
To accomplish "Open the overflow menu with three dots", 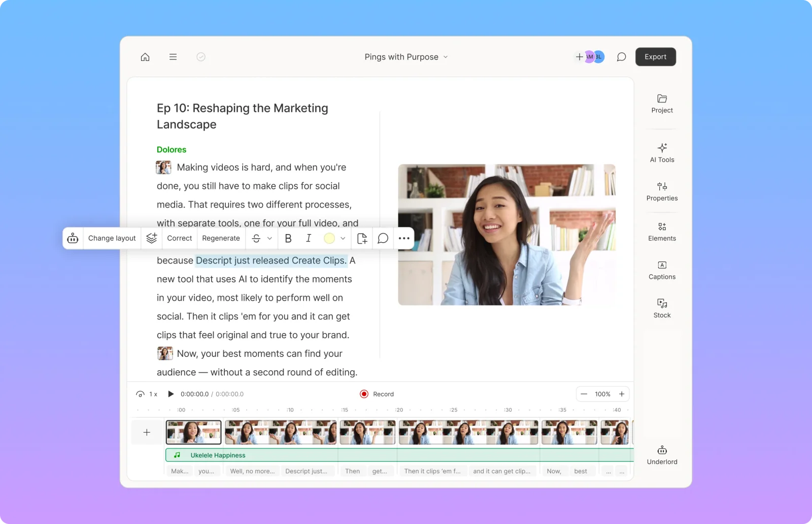I will pos(403,238).
